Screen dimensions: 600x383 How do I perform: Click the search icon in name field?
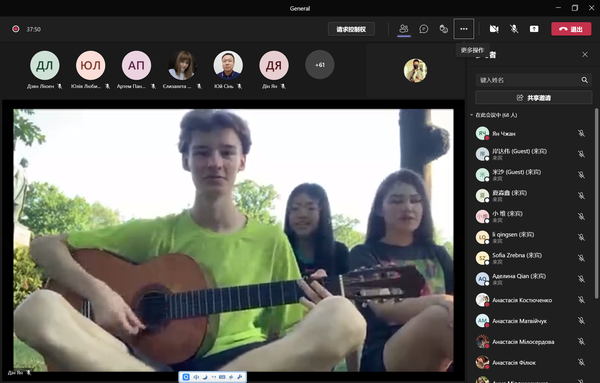(x=584, y=80)
